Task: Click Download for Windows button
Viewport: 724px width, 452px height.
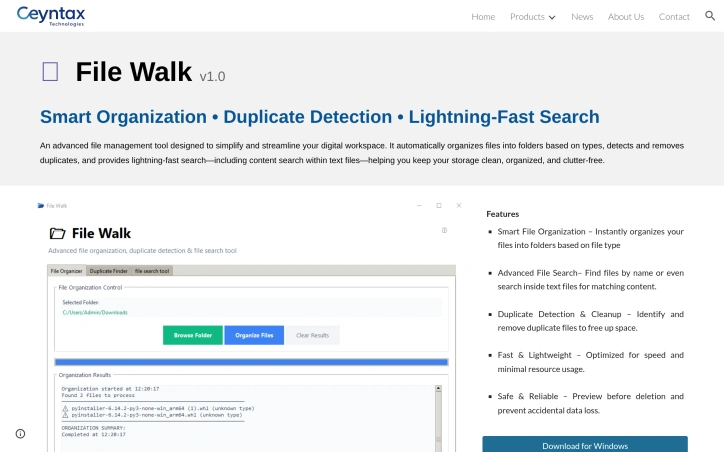Action: tap(585, 445)
